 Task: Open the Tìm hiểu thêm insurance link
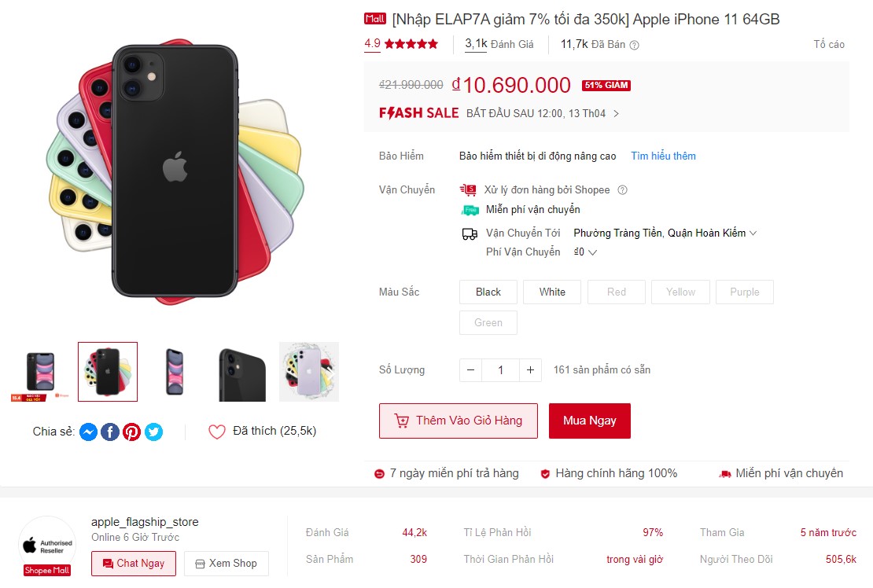coord(663,156)
